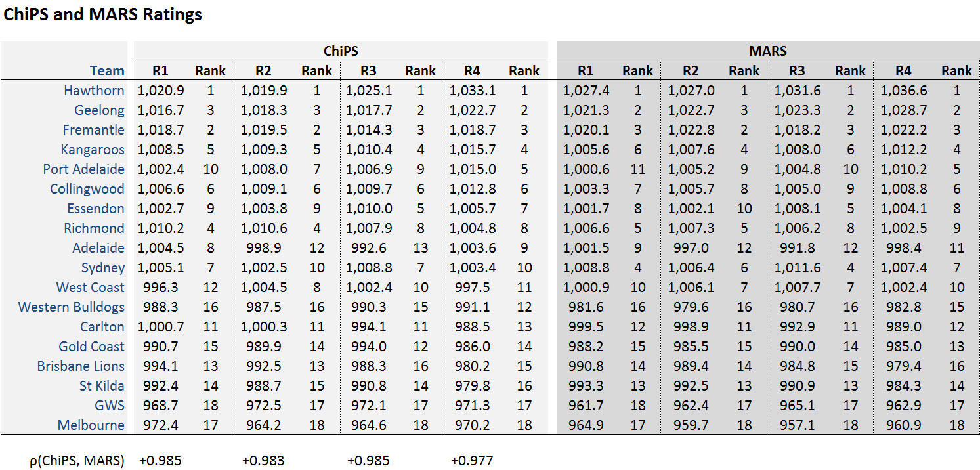This screenshot has height=470, width=980.
Task: Select the "Team" column header
Action: click(107, 71)
